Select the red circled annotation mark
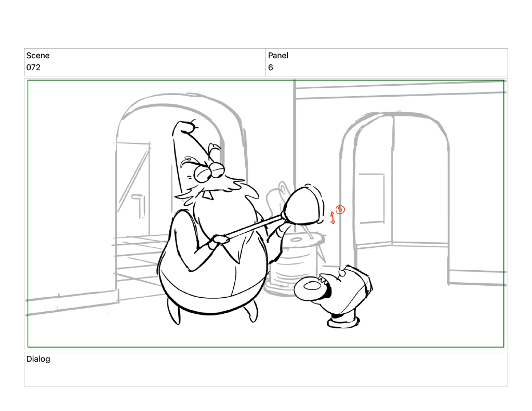This screenshot has width=532, height=411. (340, 209)
